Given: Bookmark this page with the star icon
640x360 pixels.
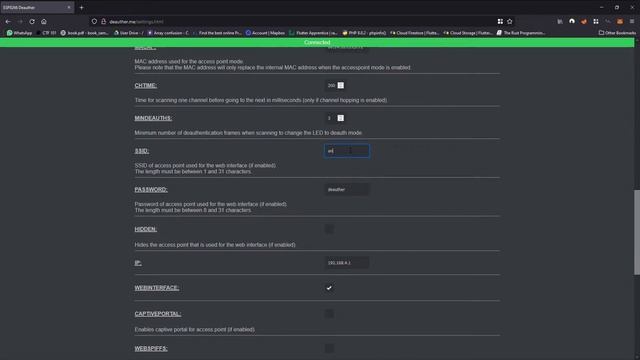Looking at the screenshot, I should 510,21.
